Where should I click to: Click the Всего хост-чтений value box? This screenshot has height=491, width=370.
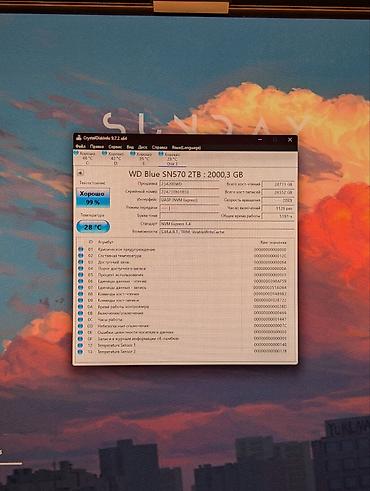(278, 184)
